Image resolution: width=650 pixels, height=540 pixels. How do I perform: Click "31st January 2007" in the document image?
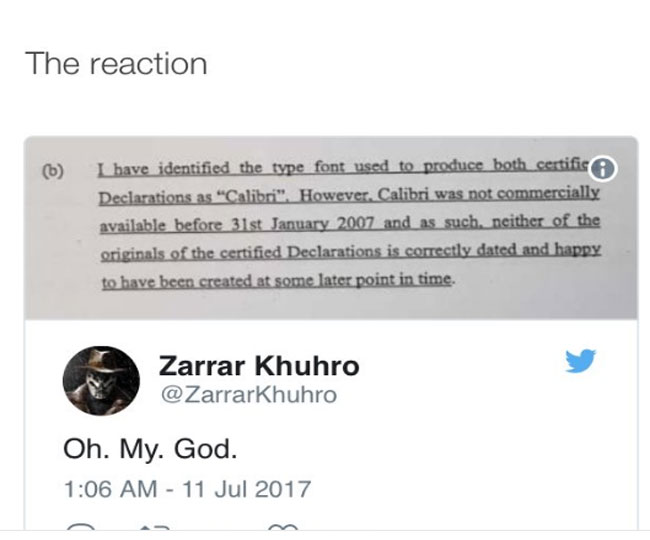pos(303,223)
